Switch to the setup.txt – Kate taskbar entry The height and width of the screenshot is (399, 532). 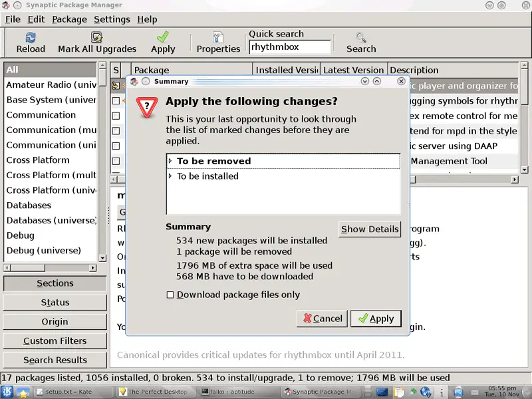73,392
